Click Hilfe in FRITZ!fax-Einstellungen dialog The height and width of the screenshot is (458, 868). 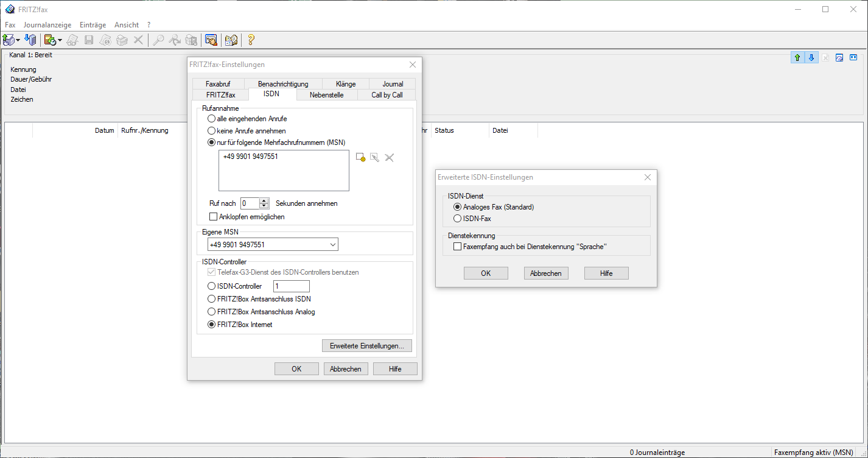click(395, 369)
